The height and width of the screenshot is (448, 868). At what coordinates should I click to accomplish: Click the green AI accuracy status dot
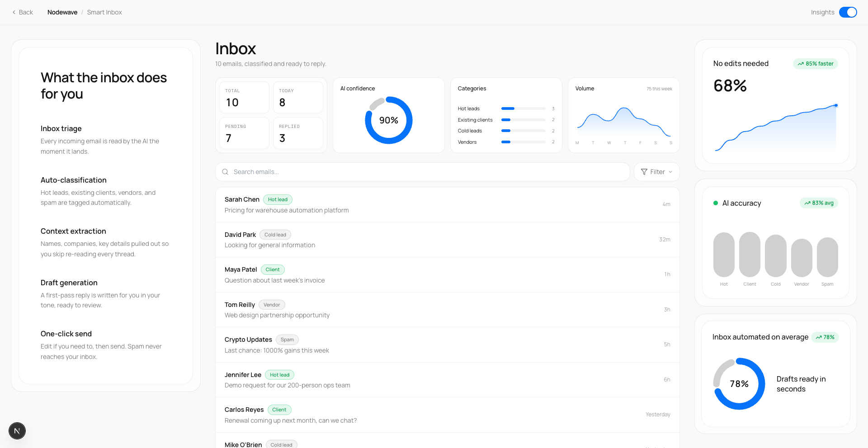[716, 203]
